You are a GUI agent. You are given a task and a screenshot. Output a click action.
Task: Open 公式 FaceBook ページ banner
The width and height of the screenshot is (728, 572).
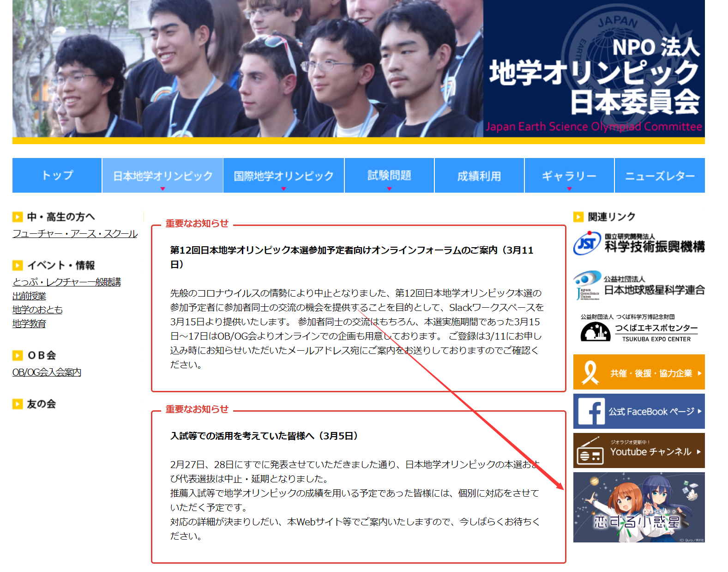[639, 411]
